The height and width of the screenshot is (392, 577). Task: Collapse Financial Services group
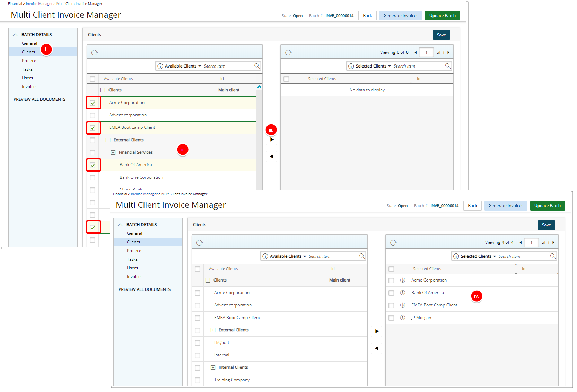point(113,152)
